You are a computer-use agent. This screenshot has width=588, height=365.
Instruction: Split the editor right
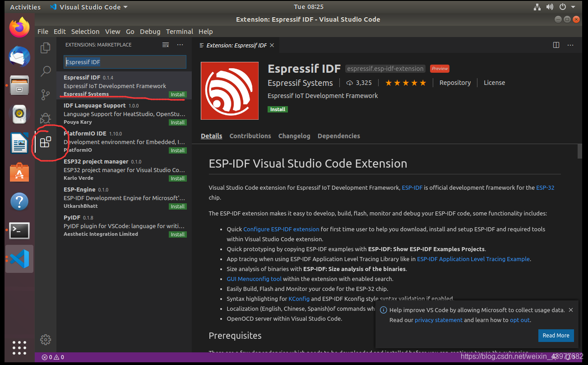tap(556, 45)
